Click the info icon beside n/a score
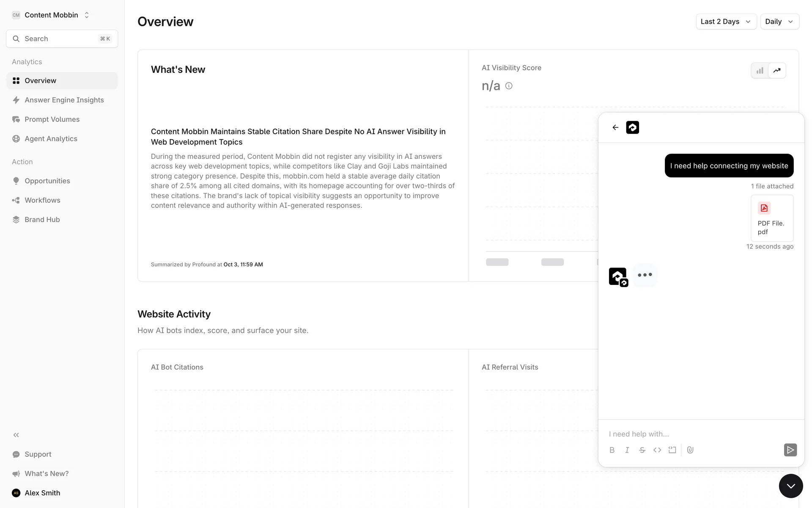The width and height of the screenshot is (812, 508). (509, 86)
